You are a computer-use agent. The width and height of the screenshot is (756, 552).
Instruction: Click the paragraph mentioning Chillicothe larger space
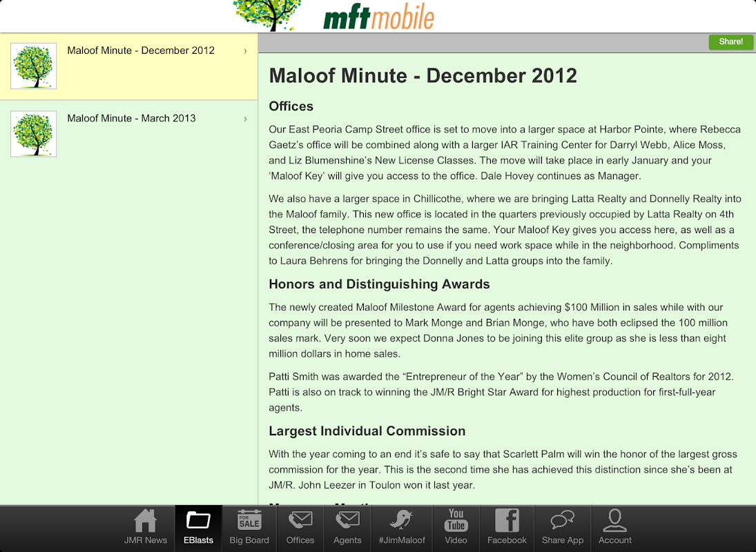[x=504, y=230]
